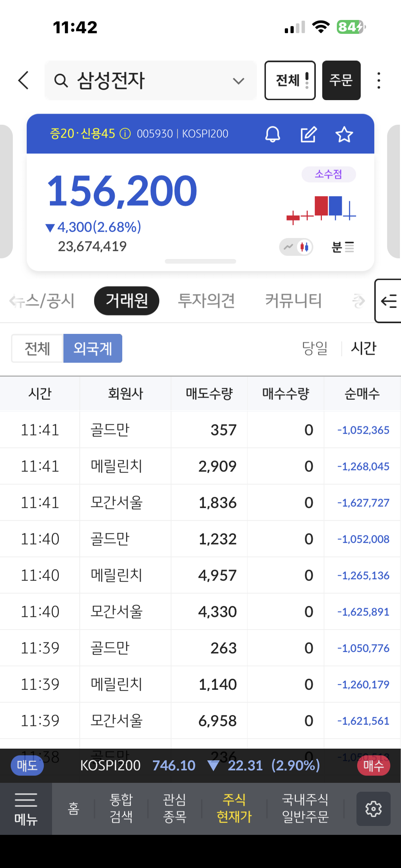Tap the info icon beside 신용45
The height and width of the screenshot is (868, 401).
pyautogui.click(x=125, y=134)
